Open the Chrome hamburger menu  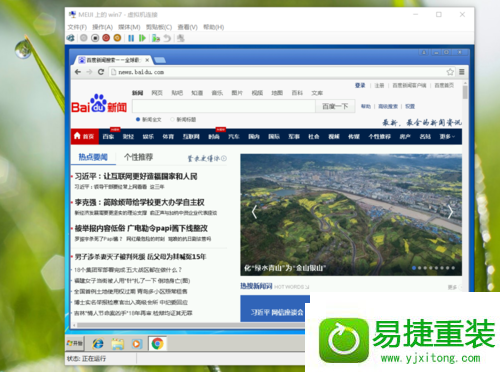coord(462,72)
